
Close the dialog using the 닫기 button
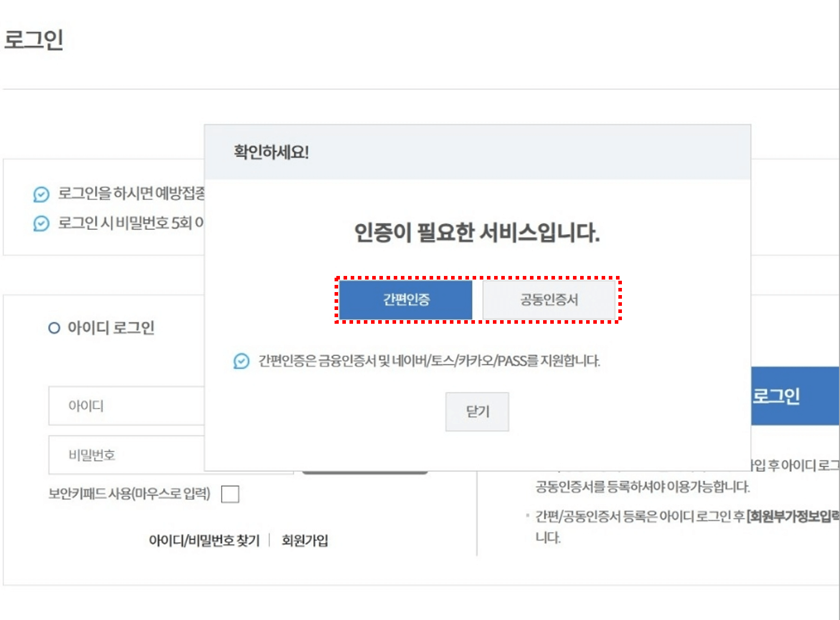(476, 410)
